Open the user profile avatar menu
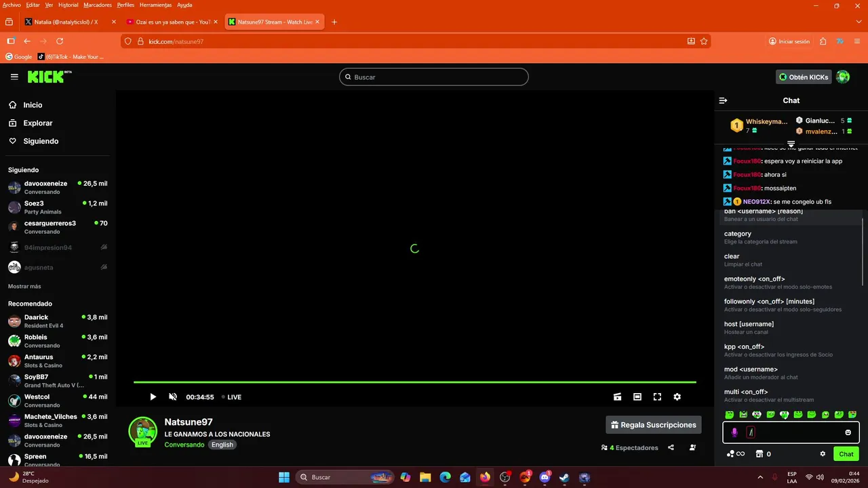 tap(843, 77)
